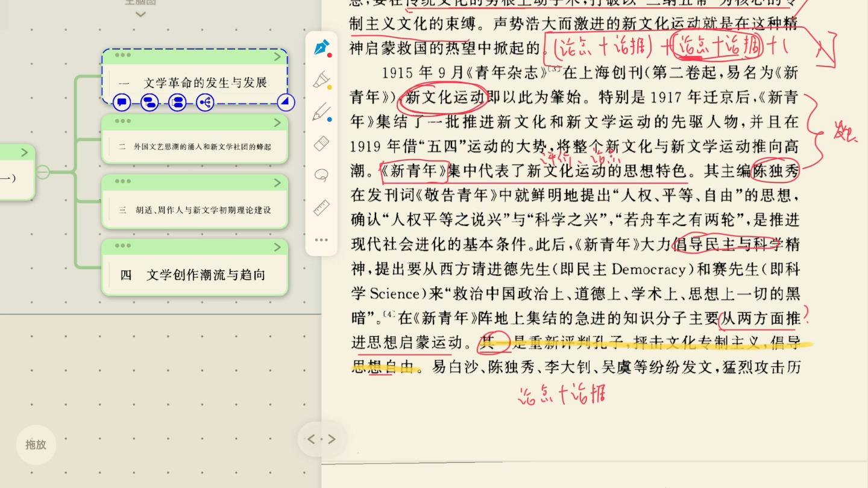
Task: Click the second blue node-link icon under selected node
Action: pyautogui.click(x=149, y=102)
